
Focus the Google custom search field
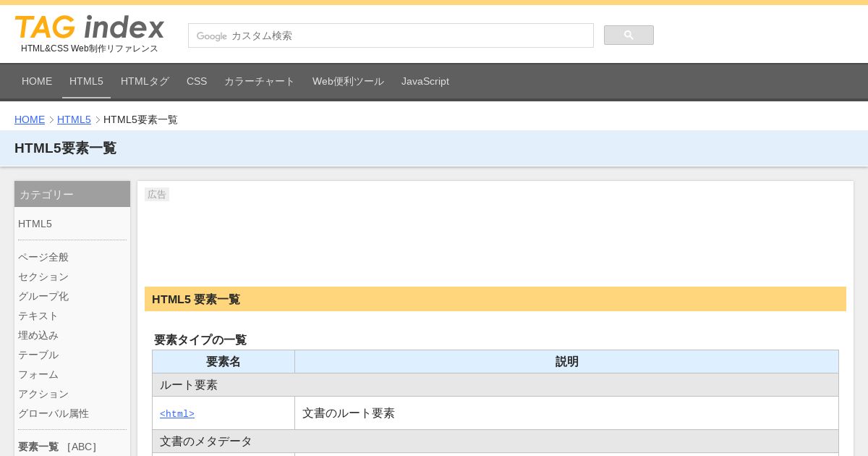[391, 35]
